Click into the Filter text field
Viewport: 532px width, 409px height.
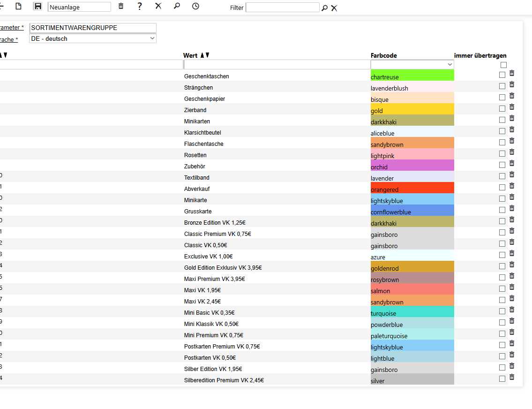click(x=282, y=8)
